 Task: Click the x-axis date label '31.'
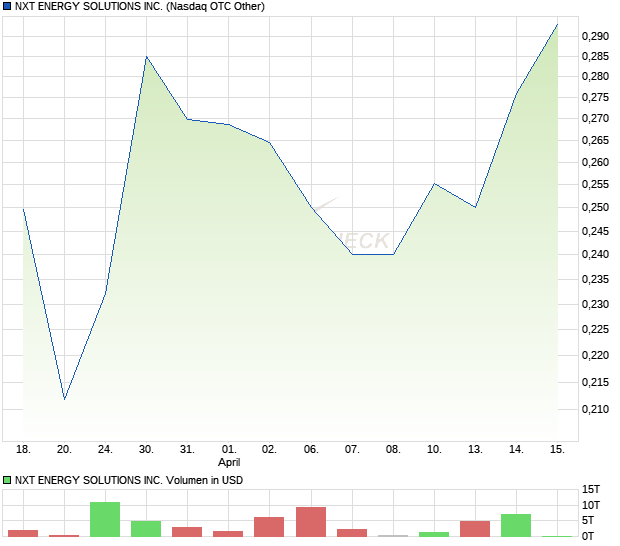[187, 450]
